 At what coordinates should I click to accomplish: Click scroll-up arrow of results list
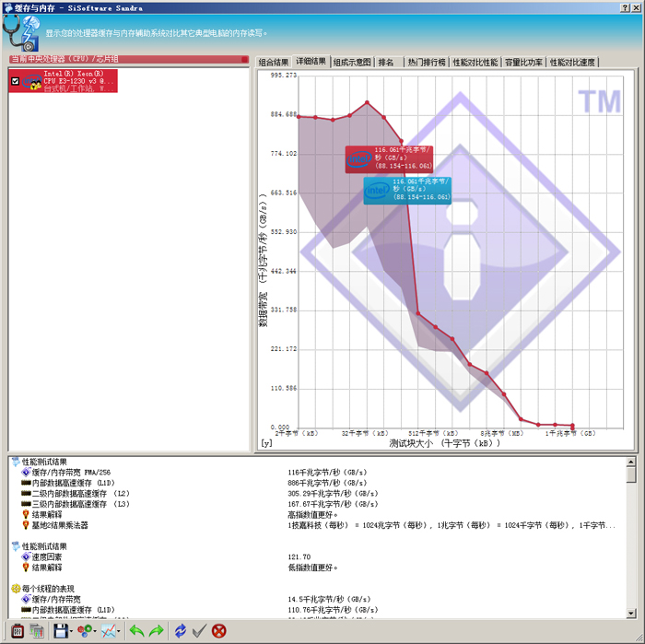(630, 462)
